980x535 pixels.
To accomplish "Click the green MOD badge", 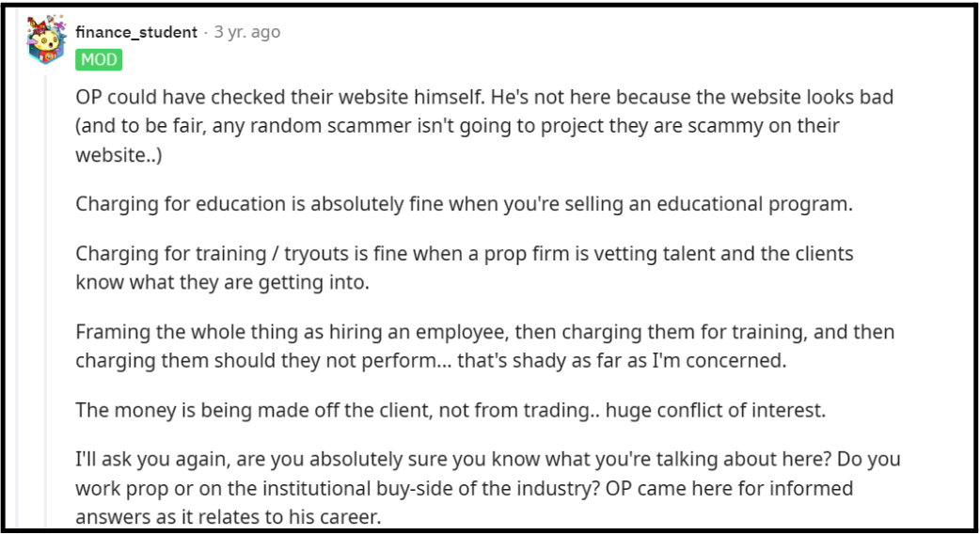I will point(99,59).
